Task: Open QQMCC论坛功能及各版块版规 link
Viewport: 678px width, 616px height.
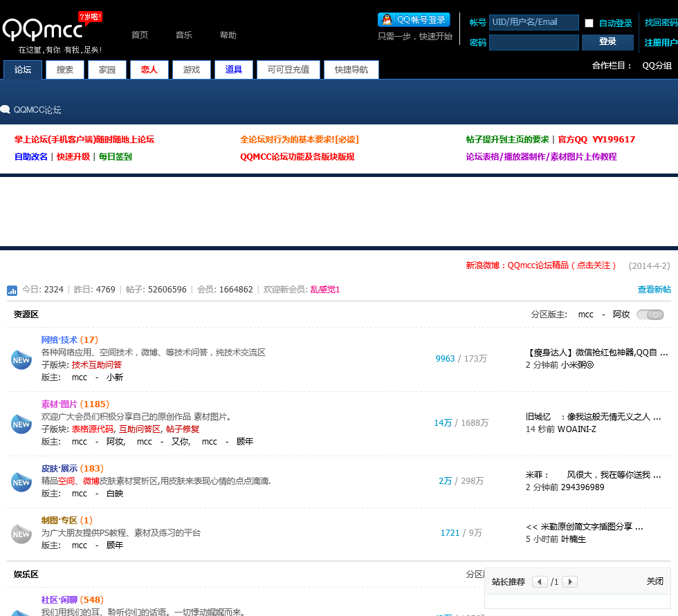Action: (x=297, y=157)
